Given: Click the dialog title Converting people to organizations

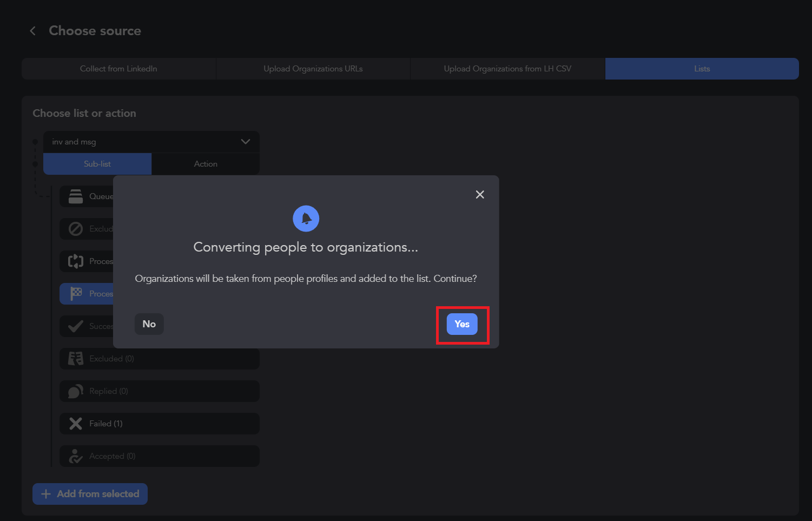Looking at the screenshot, I should tap(306, 247).
